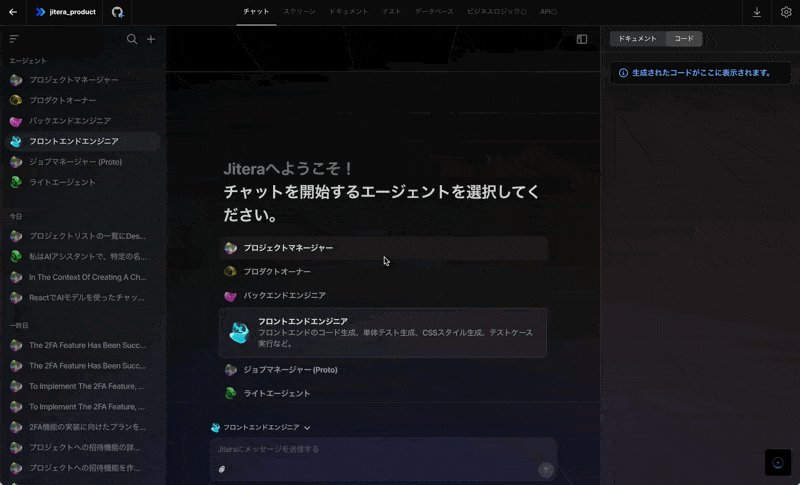Switch to the ドキュメント tab in top bar
The height and width of the screenshot is (485, 800).
[x=348, y=12]
